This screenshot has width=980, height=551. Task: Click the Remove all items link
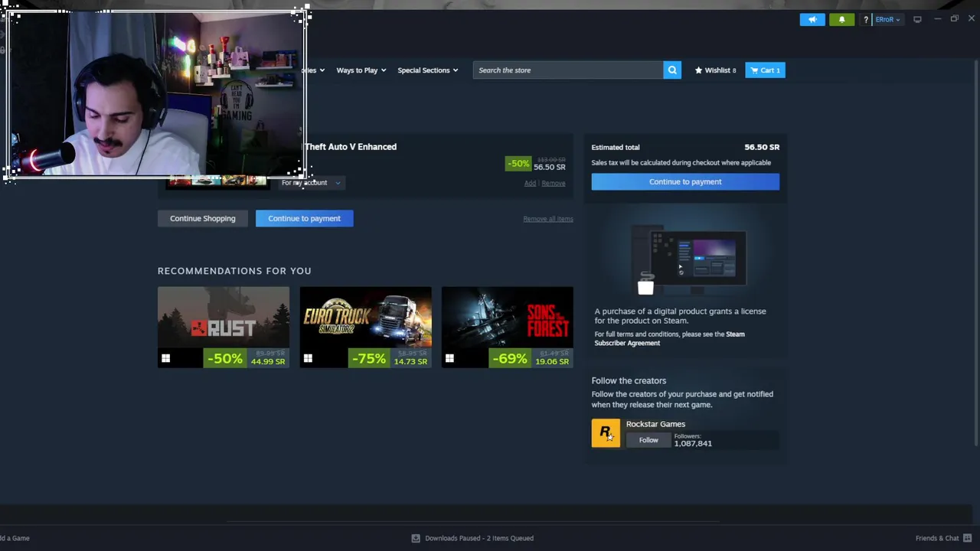(x=548, y=219)
